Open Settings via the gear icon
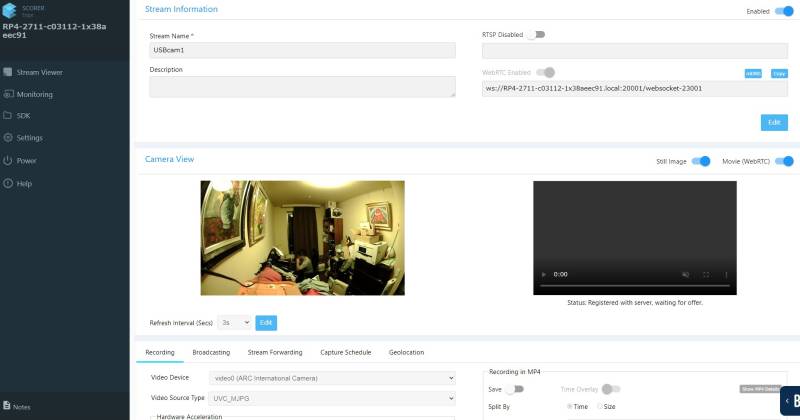This screenshot has height=420, width=800. 8,138
